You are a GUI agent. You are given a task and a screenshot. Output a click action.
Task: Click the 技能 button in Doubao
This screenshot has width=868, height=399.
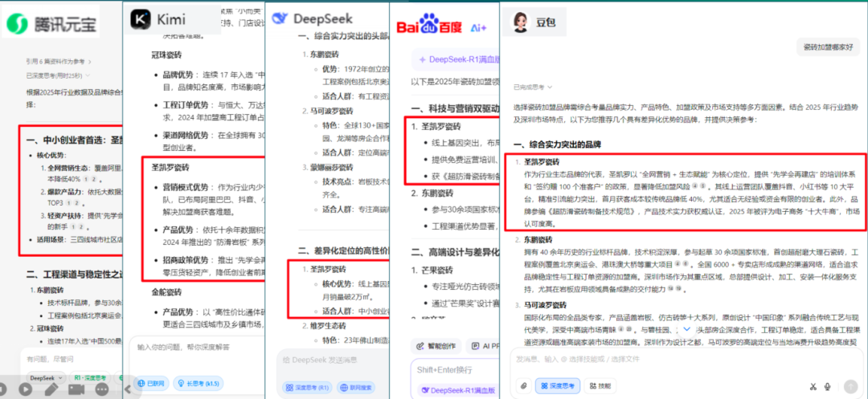coord(600,385)
